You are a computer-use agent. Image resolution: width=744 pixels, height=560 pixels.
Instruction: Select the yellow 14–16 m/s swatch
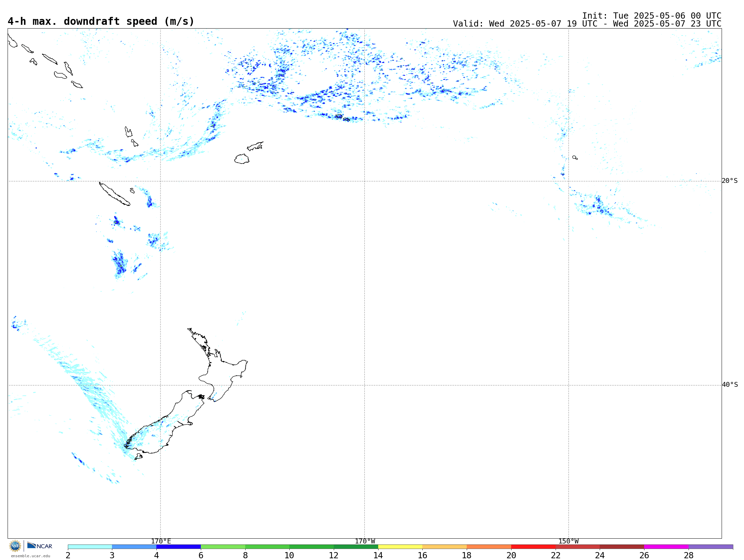click(400, 547)
